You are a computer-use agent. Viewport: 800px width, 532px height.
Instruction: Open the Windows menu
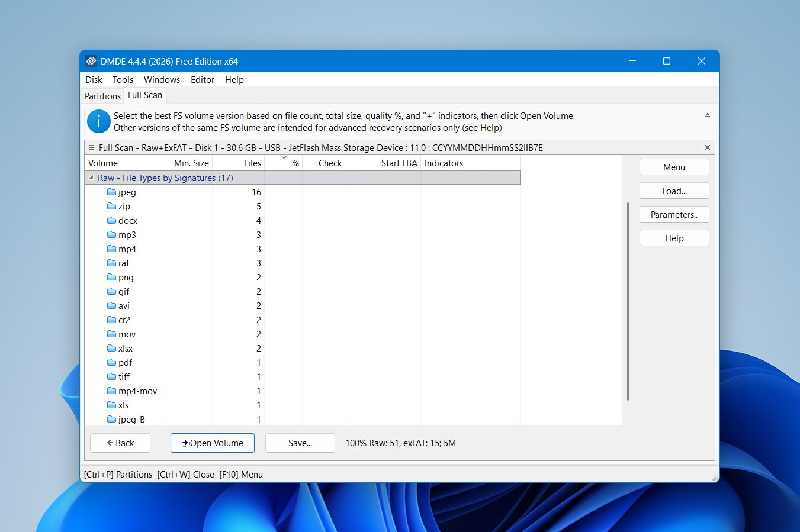tap(162, 79)
